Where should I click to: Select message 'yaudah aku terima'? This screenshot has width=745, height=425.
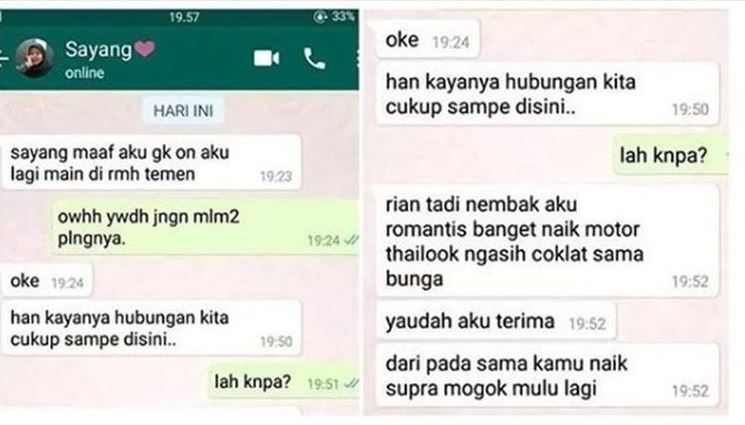click(x=496, y=321)
